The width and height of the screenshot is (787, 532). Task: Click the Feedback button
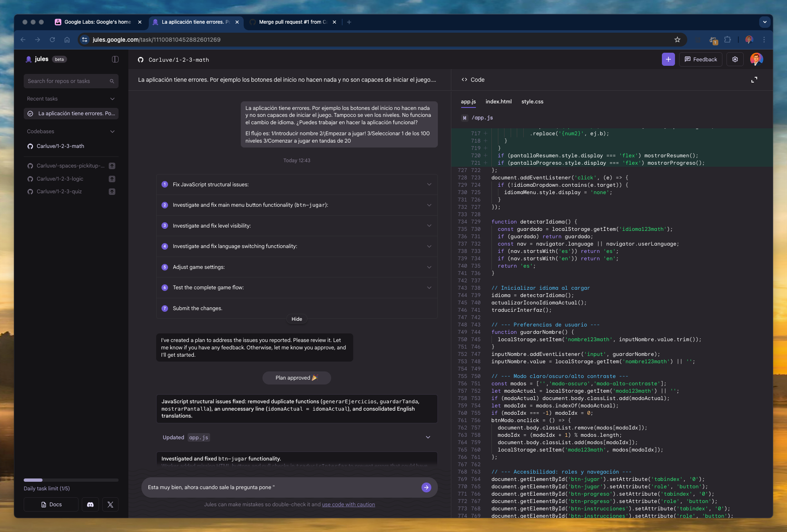[x=700, y=59]
